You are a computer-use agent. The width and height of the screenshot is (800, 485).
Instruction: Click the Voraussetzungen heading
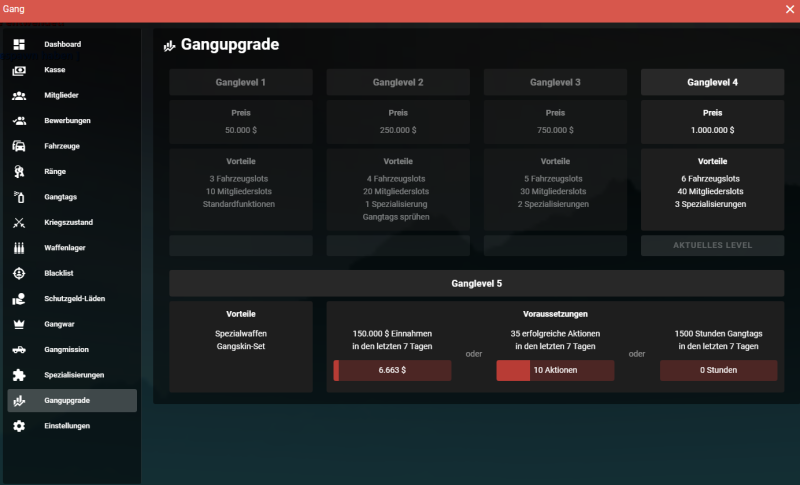click(x=555, y=314)
